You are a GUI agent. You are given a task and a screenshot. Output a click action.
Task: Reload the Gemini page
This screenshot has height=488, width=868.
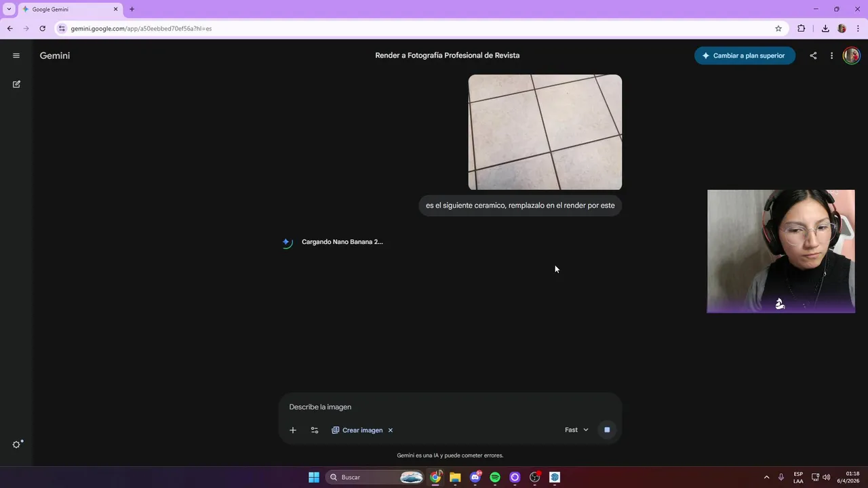(x=42, y=28)
